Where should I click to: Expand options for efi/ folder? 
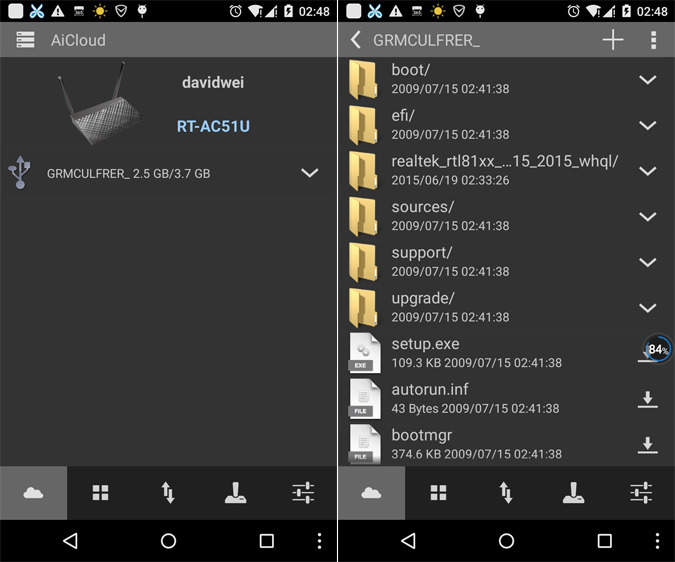tap(647, 125)
